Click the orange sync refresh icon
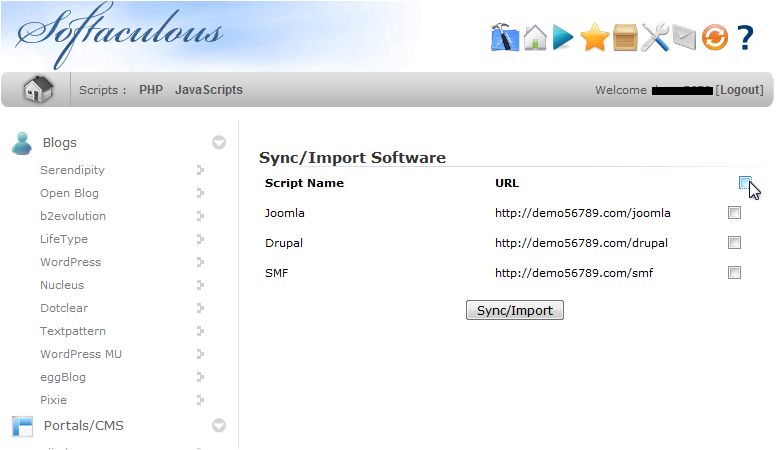Image resolution: width=776 pixels, height=450 pixels. [x=715, y=38]
